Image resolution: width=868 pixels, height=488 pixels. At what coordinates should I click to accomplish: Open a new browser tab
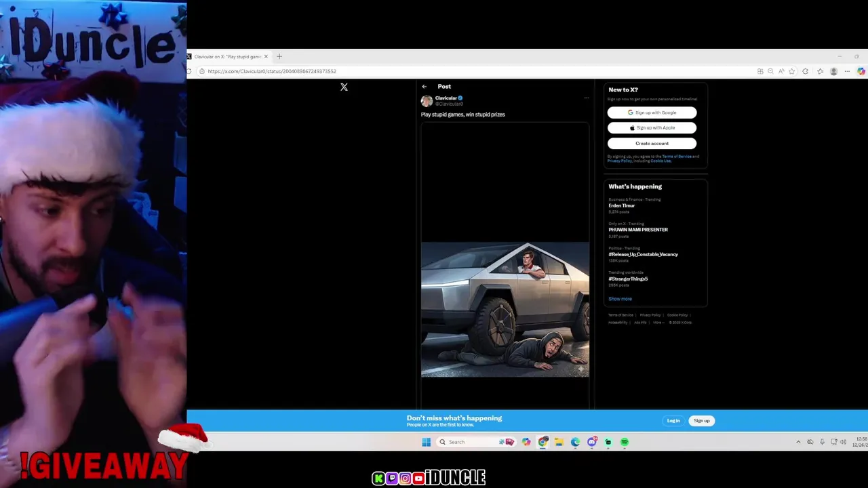[279, 56]
